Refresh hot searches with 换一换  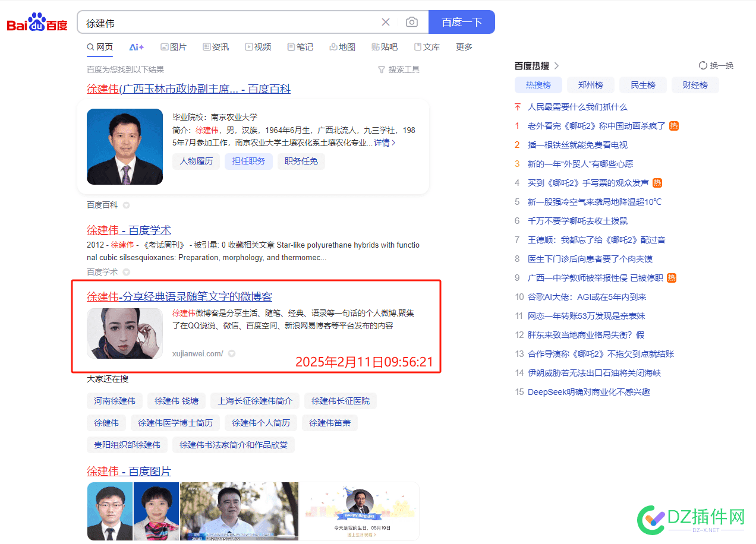(x=716, y=66)
